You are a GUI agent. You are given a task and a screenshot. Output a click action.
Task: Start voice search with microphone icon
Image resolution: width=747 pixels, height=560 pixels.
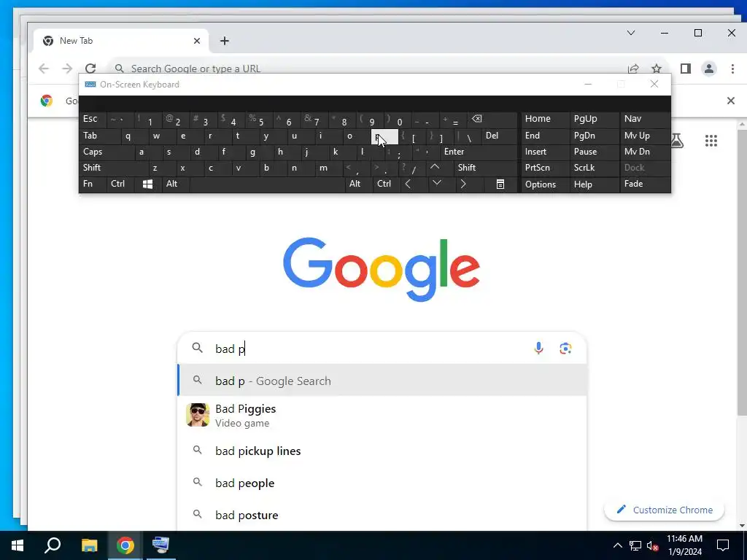click(538, 348)
